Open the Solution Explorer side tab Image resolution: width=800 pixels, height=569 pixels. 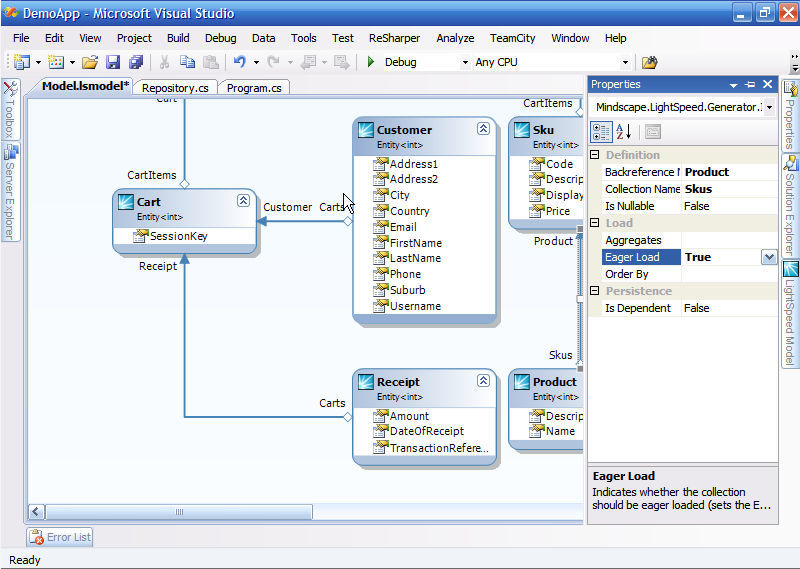[x=790, y=206]
